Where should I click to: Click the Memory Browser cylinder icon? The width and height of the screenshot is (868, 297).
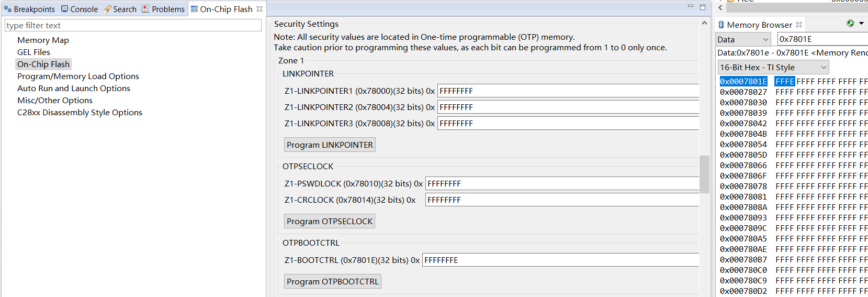point(722,25)
